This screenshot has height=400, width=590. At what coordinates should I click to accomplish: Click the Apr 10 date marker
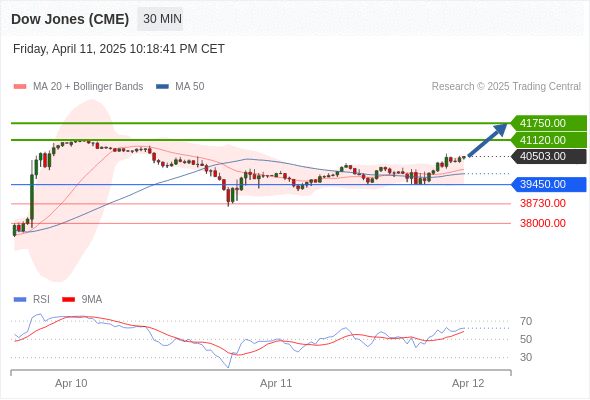[71, 383]
